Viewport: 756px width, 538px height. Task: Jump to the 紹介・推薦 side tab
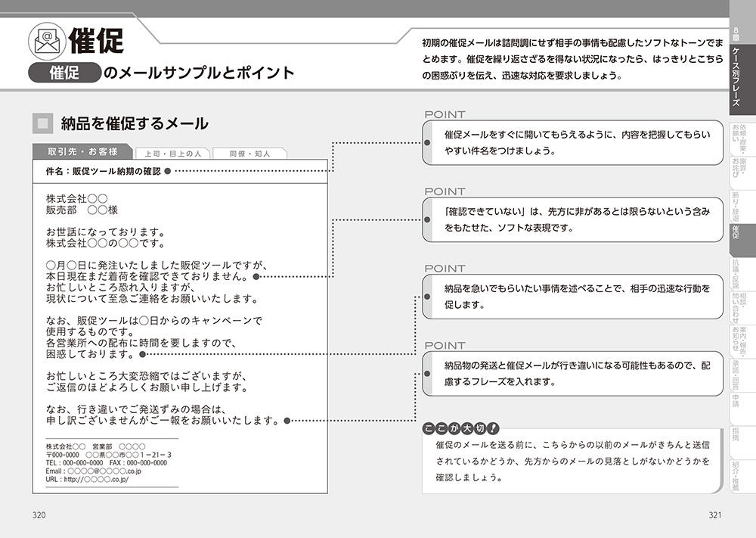pos(736,475)
